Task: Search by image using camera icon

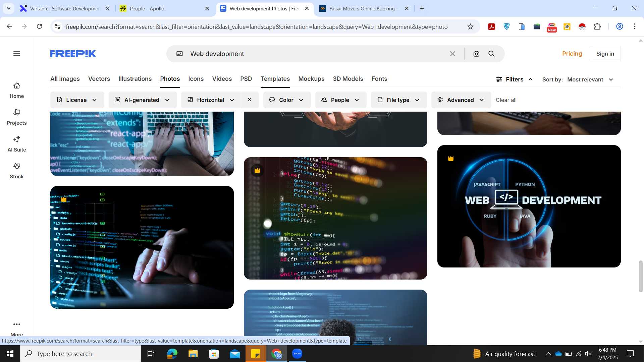Action: pos(476,54)
